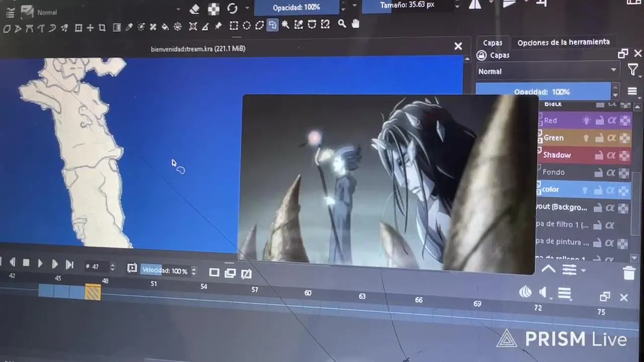Toggle inherit alpha on the Green layer
Image resolution: width=644 pixels, height=362 pixels.
(612, 138)
